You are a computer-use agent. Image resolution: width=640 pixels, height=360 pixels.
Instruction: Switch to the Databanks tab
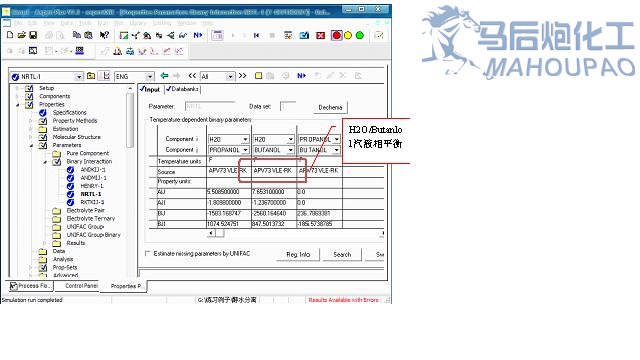click(x=182, y=89)
